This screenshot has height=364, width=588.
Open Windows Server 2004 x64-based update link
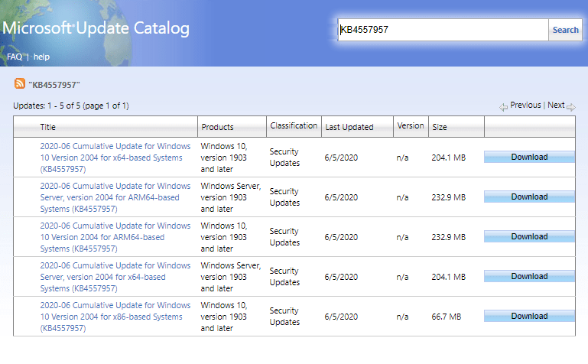tap(115, 277)
